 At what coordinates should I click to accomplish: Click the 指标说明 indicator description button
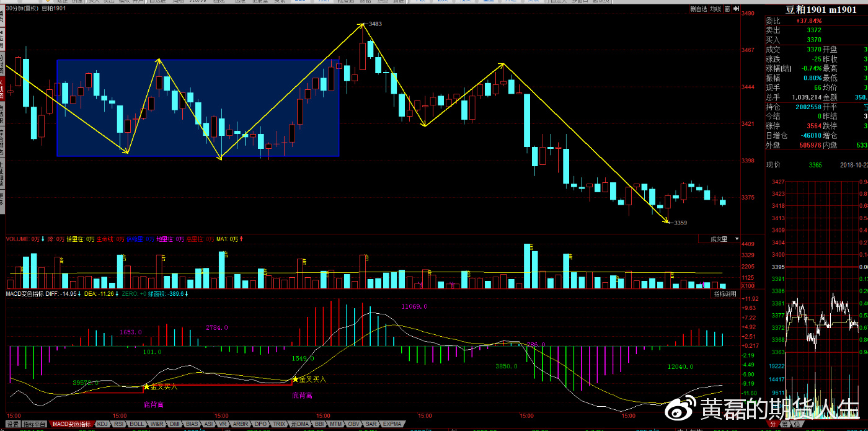tap(726, 293)
